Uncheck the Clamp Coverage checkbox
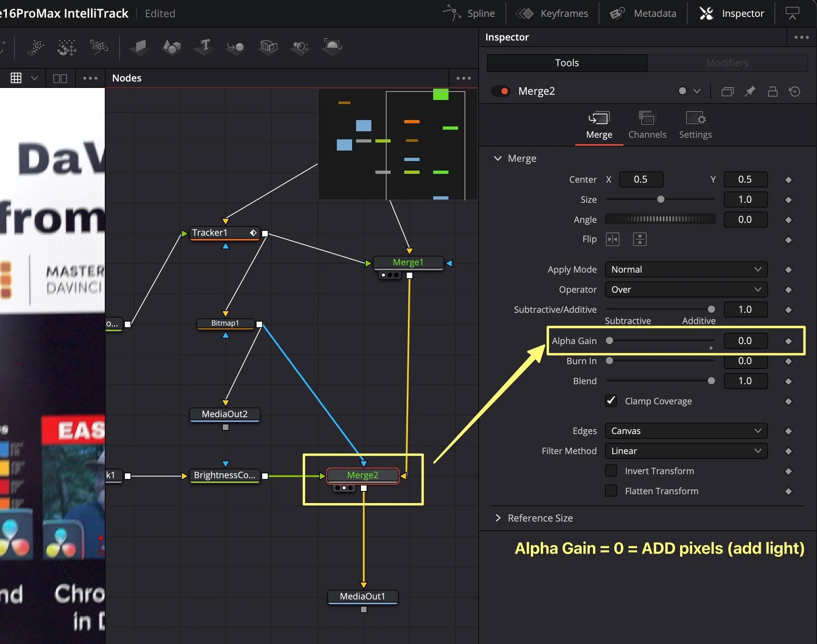This screenshot has height=644, width=817. coord(611,401)
